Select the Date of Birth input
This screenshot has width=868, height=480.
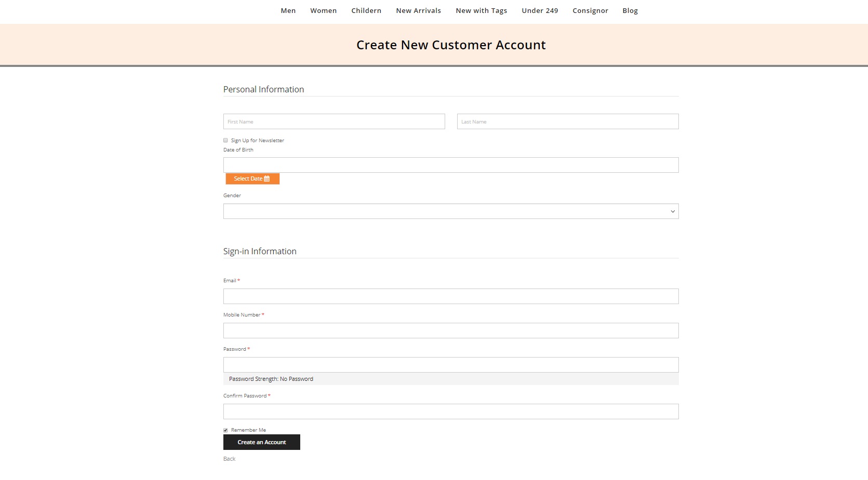[450, 165]
